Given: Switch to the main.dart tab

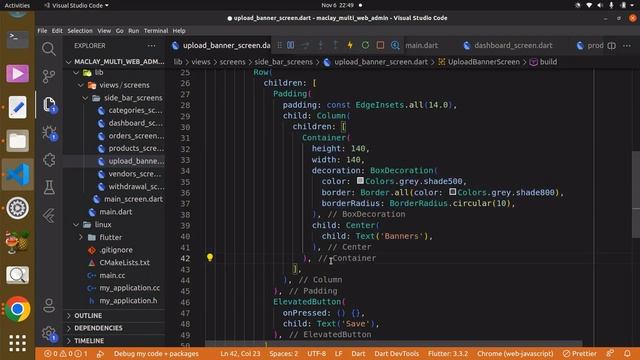Looking at the screenshot, I should coord(422,45).
